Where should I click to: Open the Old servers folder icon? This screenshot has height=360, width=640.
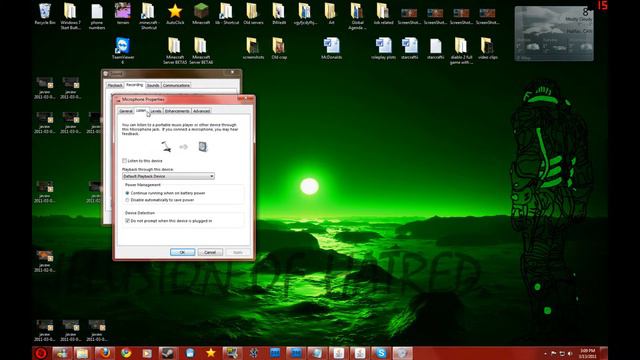click(253, 14)
